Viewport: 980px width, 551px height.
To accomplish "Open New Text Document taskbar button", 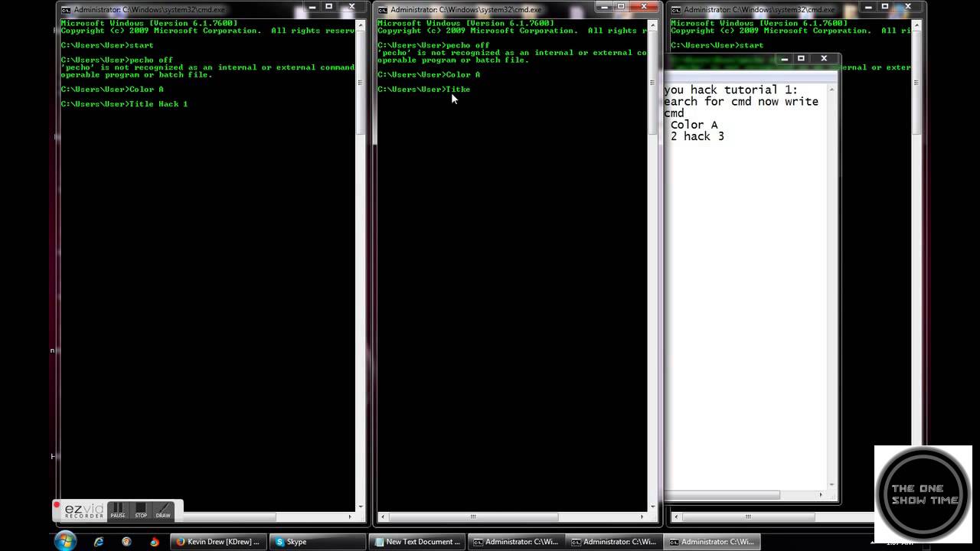I will click(416, 542).
